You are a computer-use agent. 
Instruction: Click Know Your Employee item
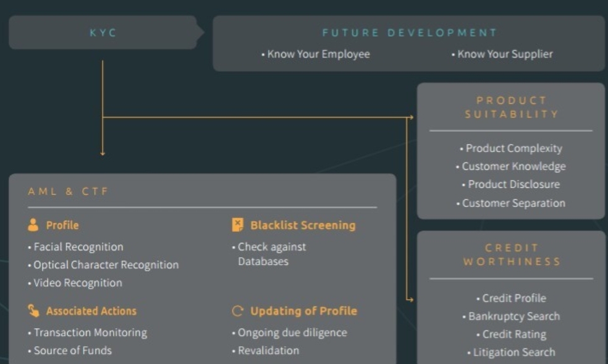[316, 54]
